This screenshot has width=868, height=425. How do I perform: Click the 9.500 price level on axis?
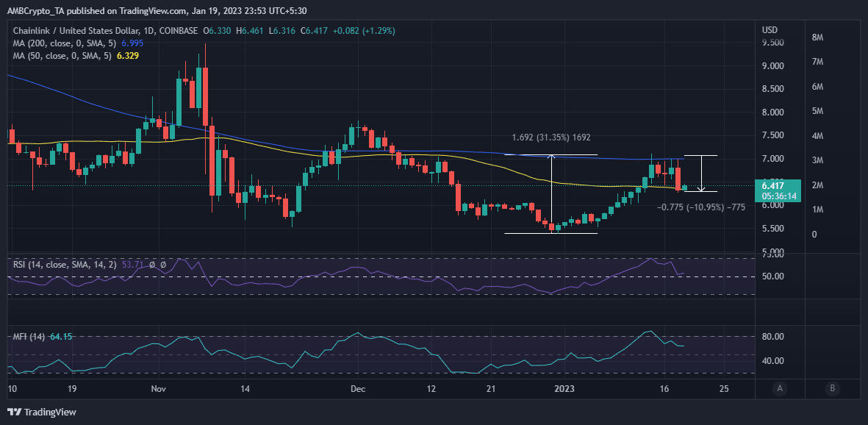point(772,43)
